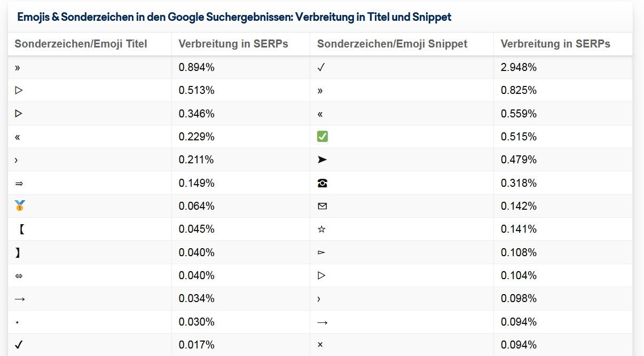Select the closing bracket 】 symbol

[x=18, y=252]
